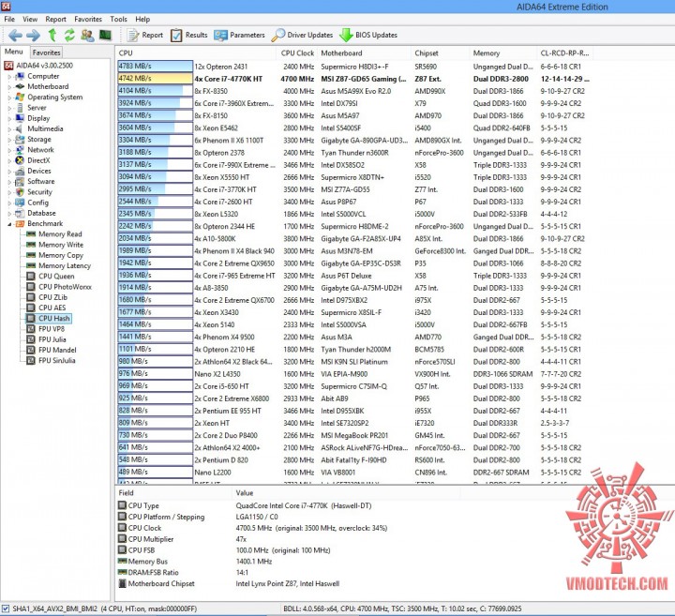Select the 4742 MB/s result bar
675x616 pixels.
point(155,79)
